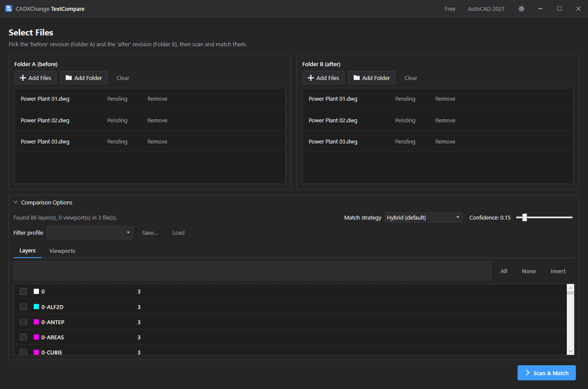Remove Power Plant 03.dwg from Folder A
The image size is (588, 389).
pos(157,142)
